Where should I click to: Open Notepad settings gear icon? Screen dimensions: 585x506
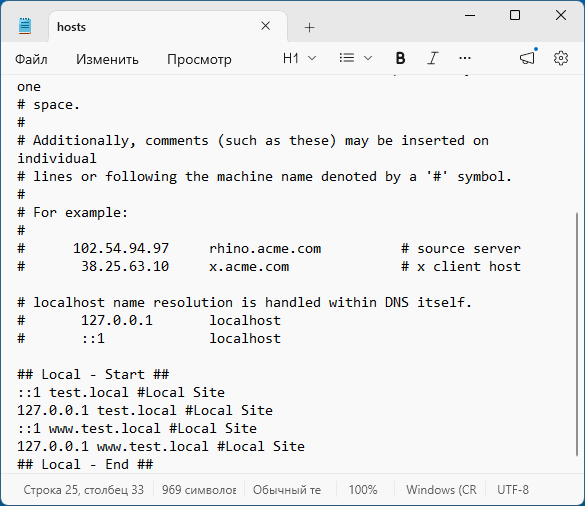click(x=560, y=58)
